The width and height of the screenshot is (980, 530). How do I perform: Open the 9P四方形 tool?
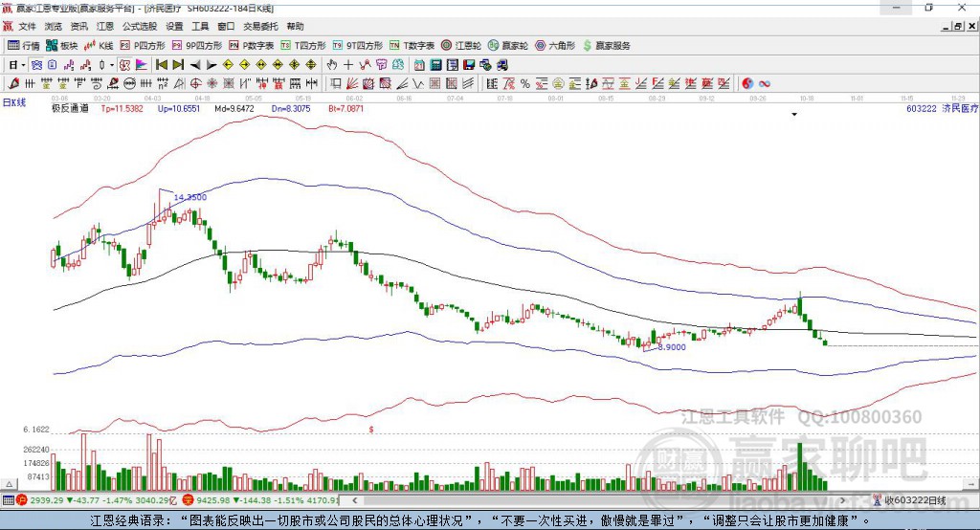197,46
